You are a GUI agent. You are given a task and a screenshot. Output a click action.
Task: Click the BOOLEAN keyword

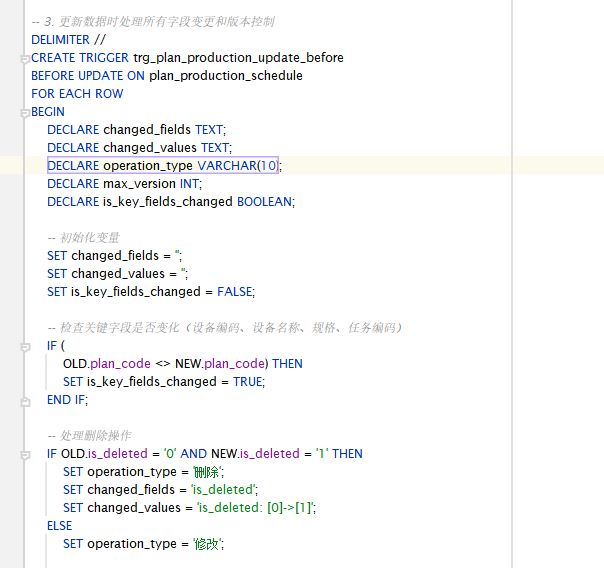point(265,202)
